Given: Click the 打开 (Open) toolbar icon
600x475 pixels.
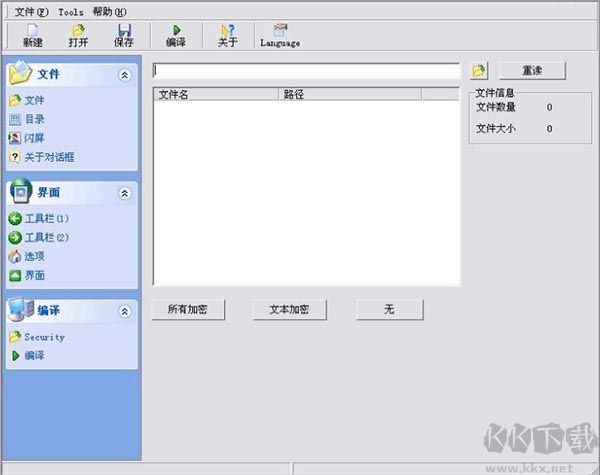Looking at the screenshot, I should click(78, 35).
